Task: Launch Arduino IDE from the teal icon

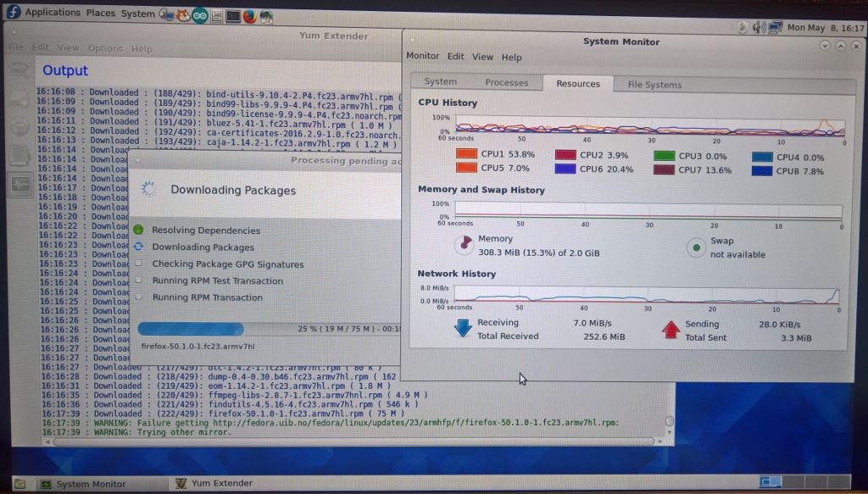Action: coord(200,16)
